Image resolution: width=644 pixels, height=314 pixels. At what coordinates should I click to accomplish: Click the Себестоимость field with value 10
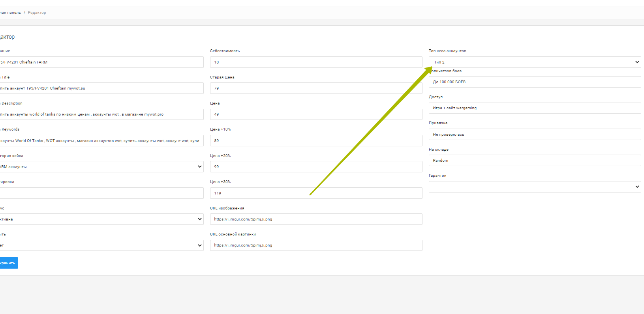click(316, 62)
